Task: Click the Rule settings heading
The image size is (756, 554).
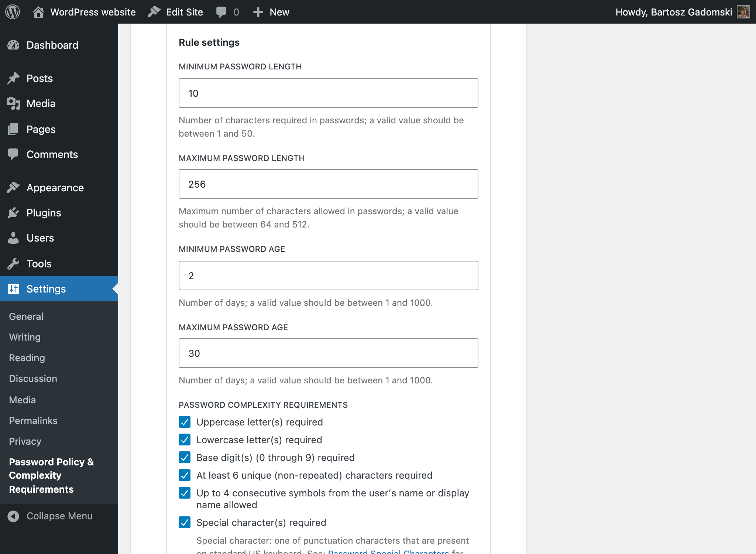Action: 209,42
